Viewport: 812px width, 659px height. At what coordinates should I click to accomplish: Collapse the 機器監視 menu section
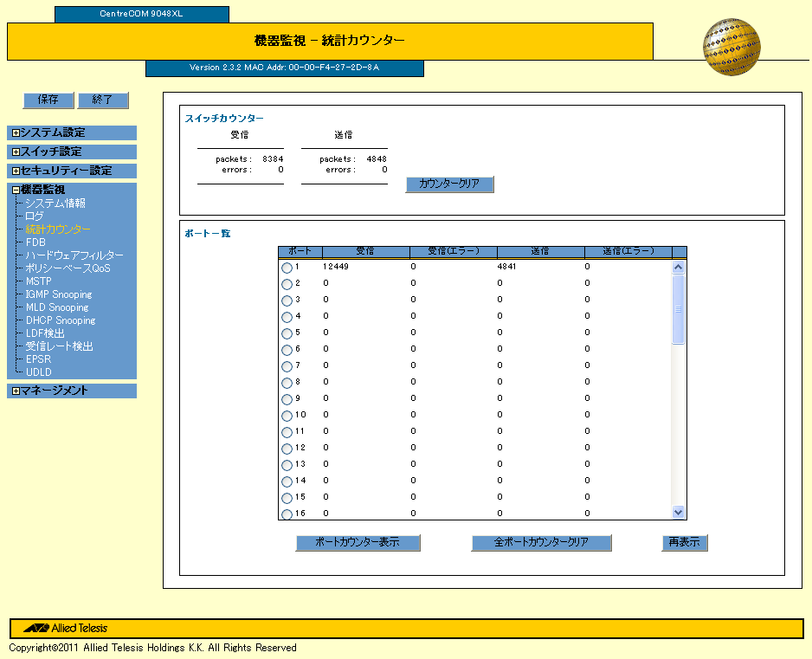pyautogui.click(x=16, y=191)
